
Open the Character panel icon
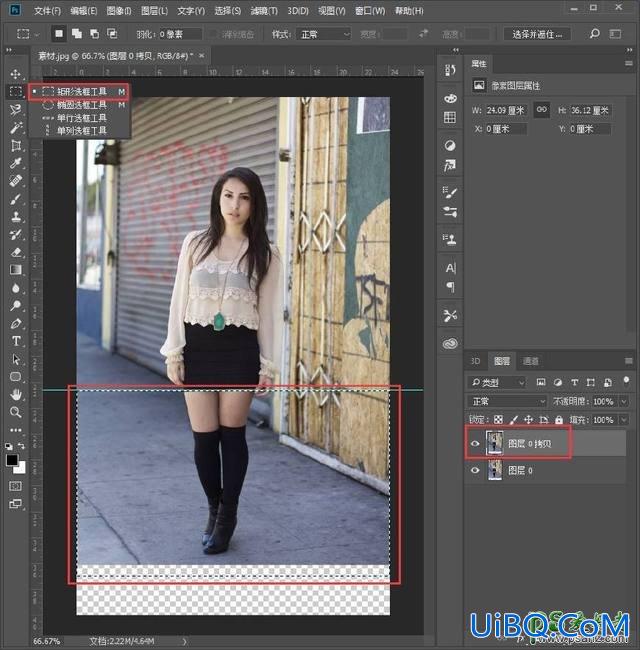point(450,269)
